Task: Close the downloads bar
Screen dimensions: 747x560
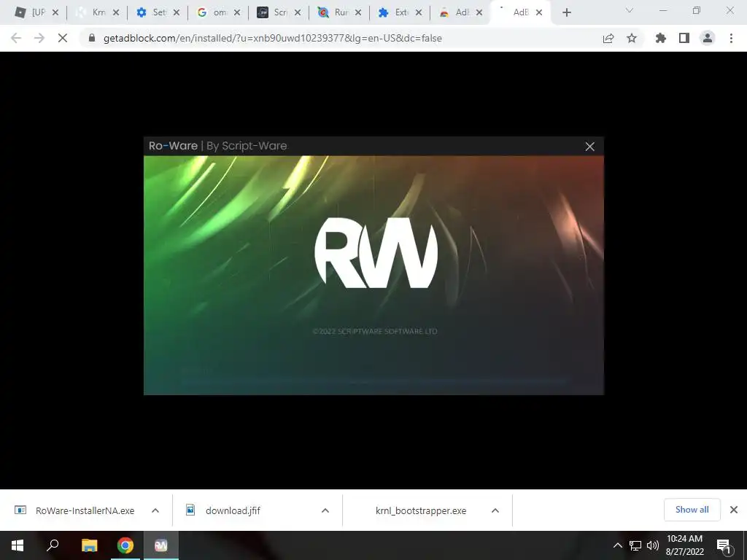Action: 734,510
